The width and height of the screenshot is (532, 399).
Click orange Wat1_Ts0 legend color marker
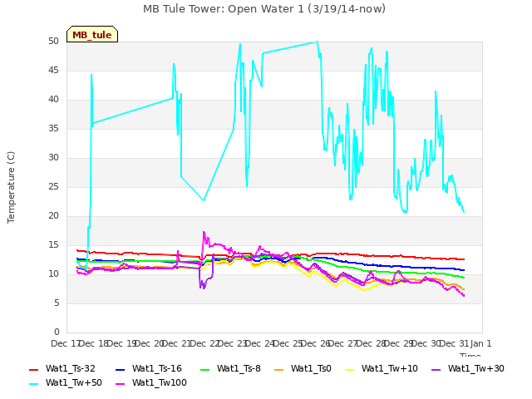(279, 369)
